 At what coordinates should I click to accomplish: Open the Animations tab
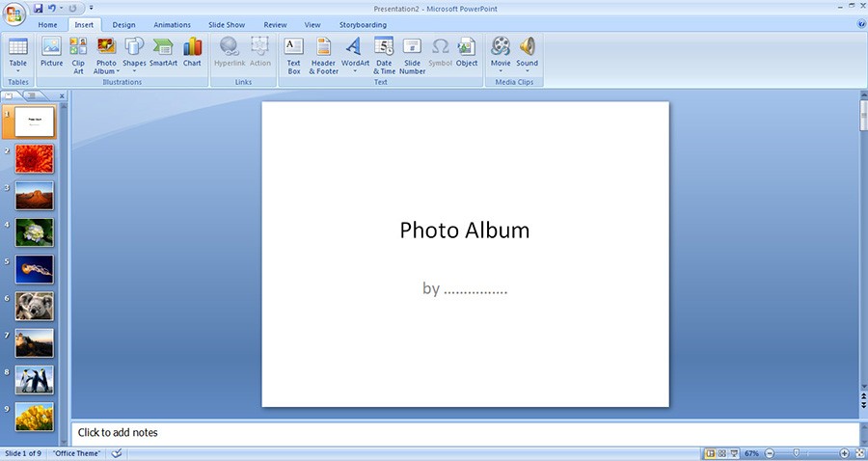(x=172, y=25)
